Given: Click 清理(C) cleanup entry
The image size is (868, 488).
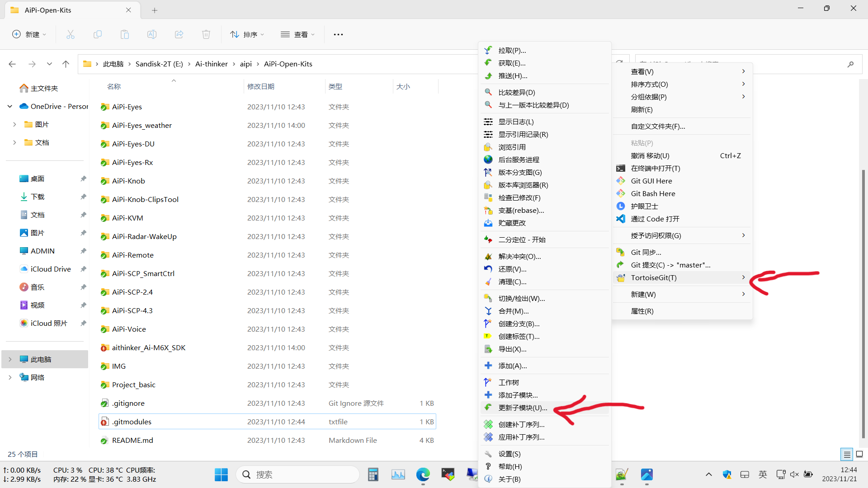Looking at the screenshot, I should click(x=545, y=282).
